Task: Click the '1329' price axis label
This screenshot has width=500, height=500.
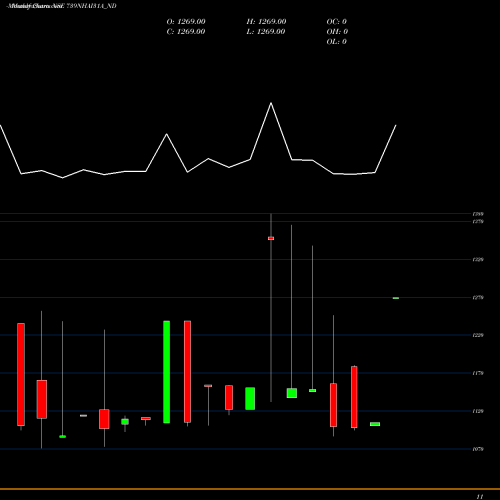Action: point(478,260)
